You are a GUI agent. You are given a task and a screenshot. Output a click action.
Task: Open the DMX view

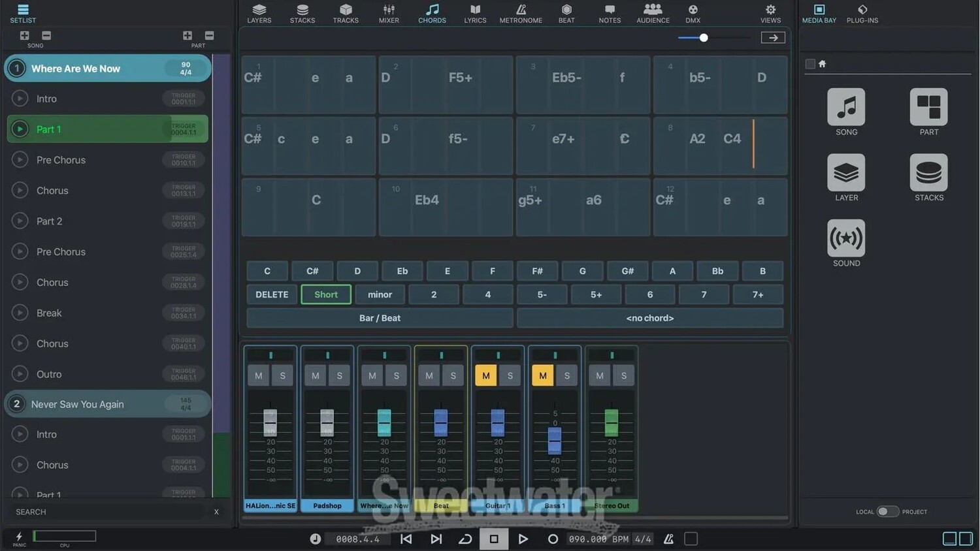click(693, 13)
